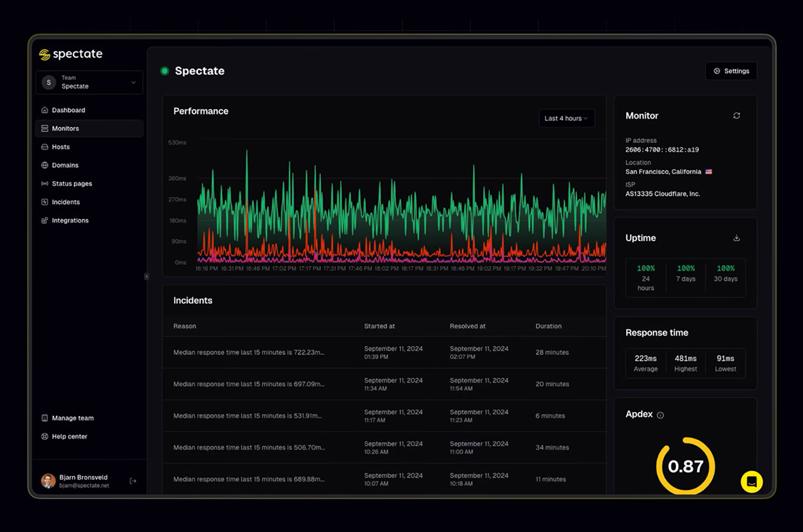Click the Apdex 0.87 score gauge
The image size is (803, 532).
tap(685, 466)
